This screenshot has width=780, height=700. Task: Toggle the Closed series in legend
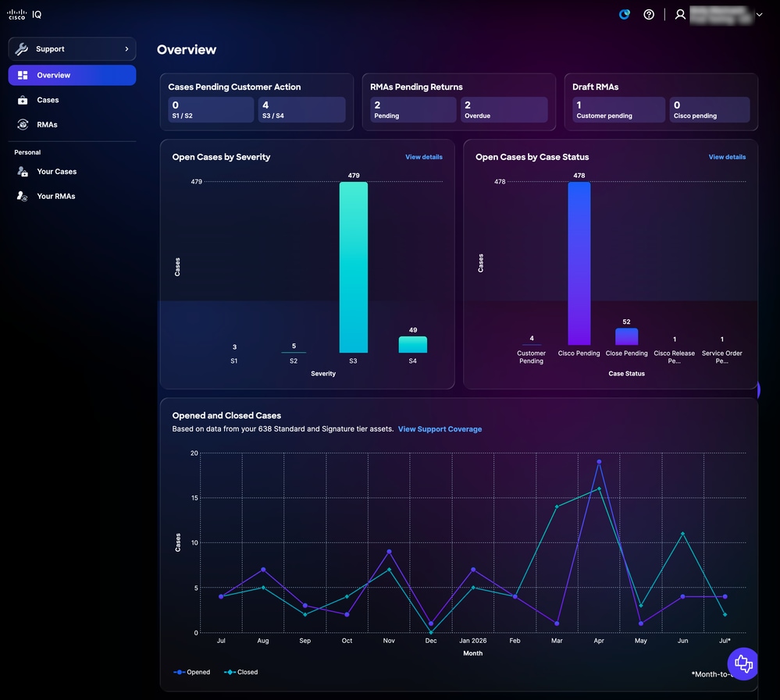[241, 672]
